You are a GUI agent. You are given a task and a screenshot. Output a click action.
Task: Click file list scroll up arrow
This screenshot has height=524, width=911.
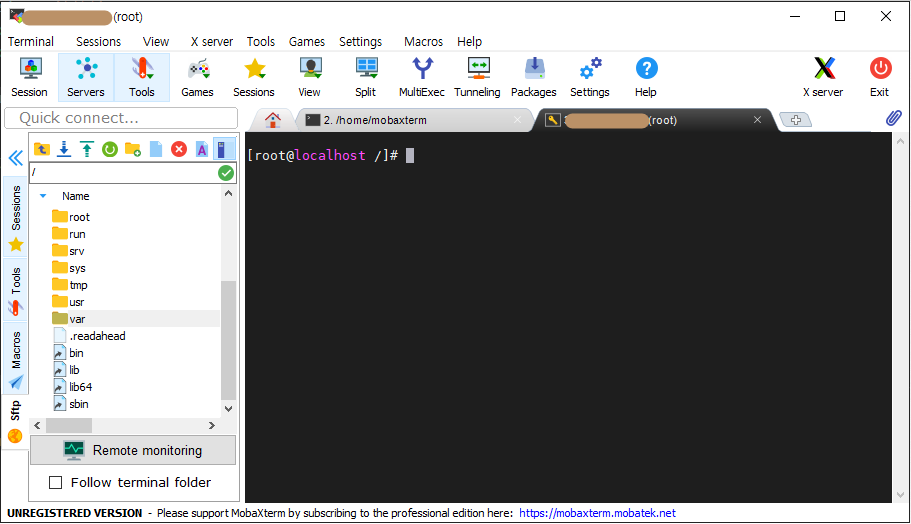228,193
